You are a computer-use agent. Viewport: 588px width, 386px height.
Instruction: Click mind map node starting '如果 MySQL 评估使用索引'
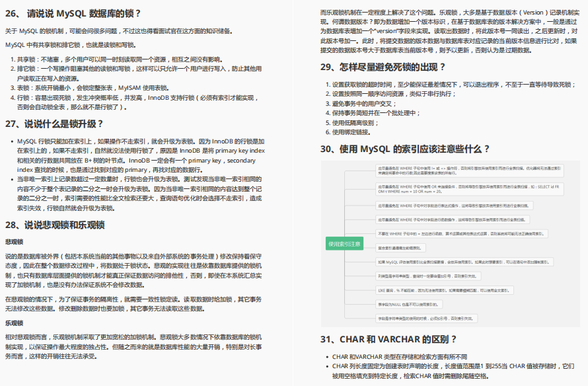tap(464, 262)
